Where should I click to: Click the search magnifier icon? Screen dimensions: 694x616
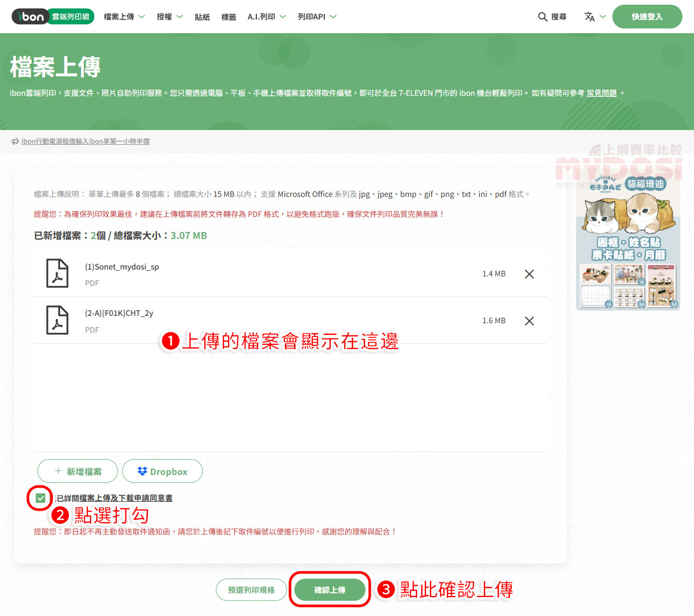pos(542,17)
